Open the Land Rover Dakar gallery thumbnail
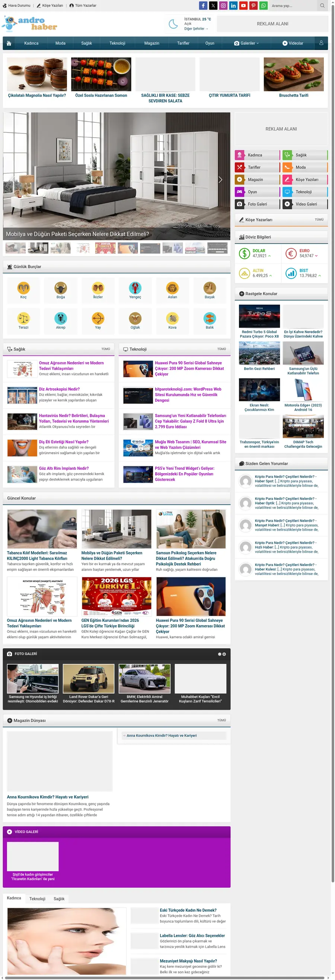The height and width of the screenshot is (980, 335). tap(89, 679)
